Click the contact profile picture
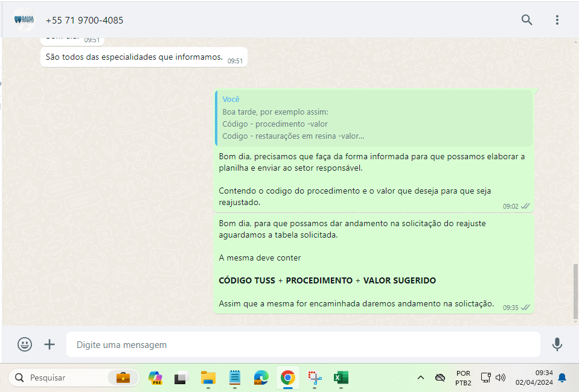This screenshot has height=392, width=579. click(25, 20)
